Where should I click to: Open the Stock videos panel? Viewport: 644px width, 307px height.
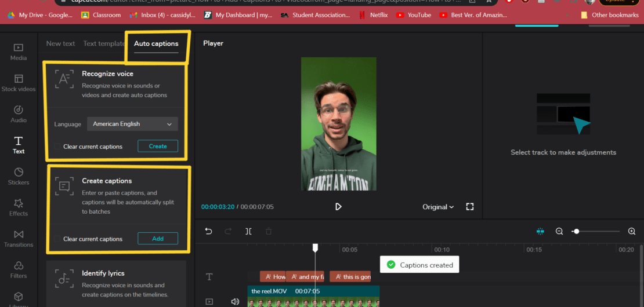(x=19, y=83)
